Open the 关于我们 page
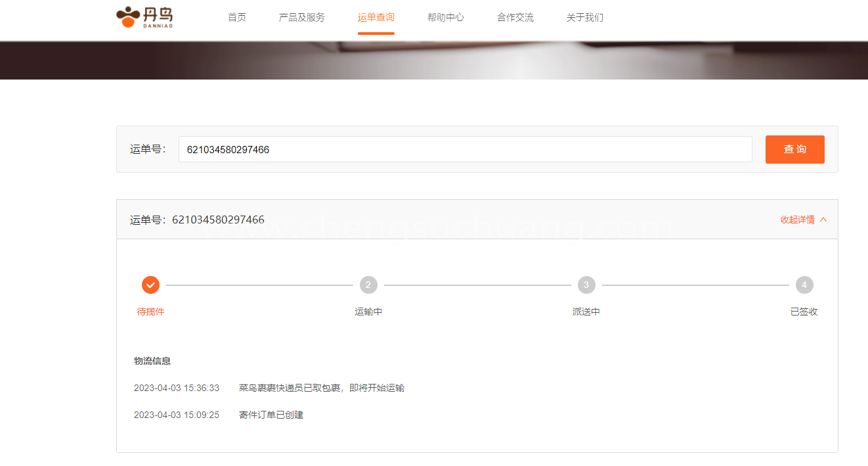 (x=585, y=18)
